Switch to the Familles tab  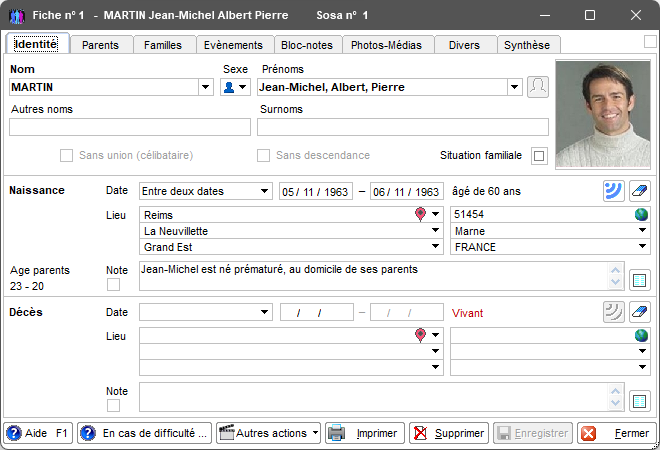pyautogui.click(x=163, y=45)
